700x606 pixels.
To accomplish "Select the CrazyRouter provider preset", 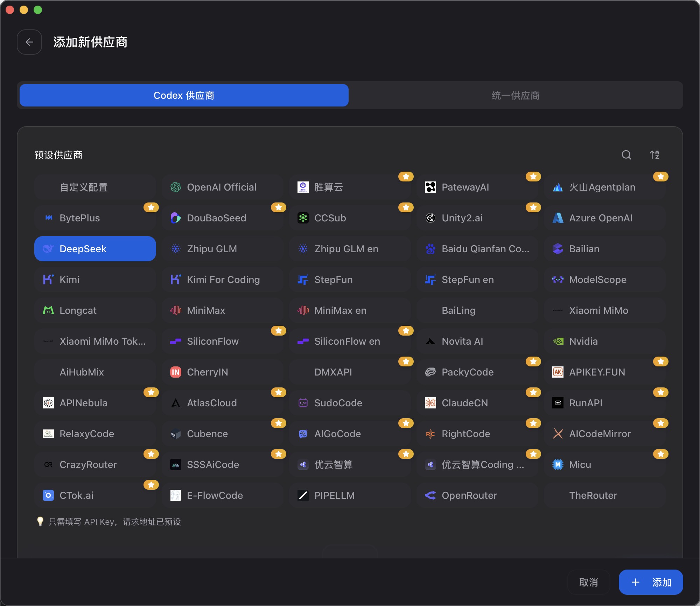I will (95, 464).
